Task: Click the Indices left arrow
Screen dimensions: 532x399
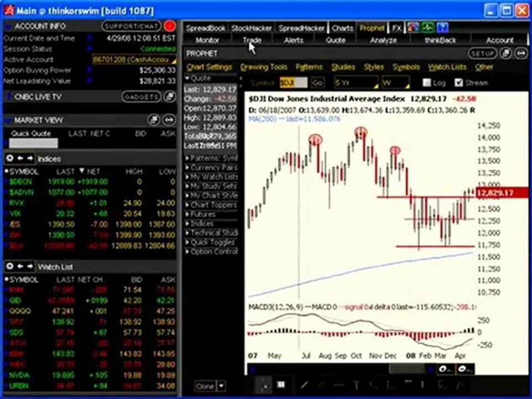Action: point(21,158)
